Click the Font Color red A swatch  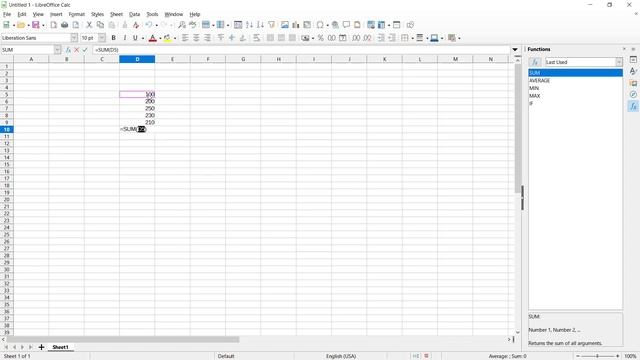click(x=153, y=38)
